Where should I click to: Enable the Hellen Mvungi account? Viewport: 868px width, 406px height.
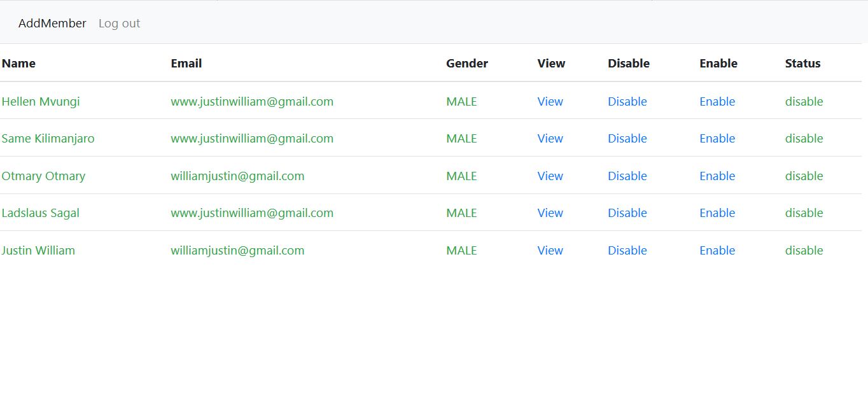coord(717,101)
